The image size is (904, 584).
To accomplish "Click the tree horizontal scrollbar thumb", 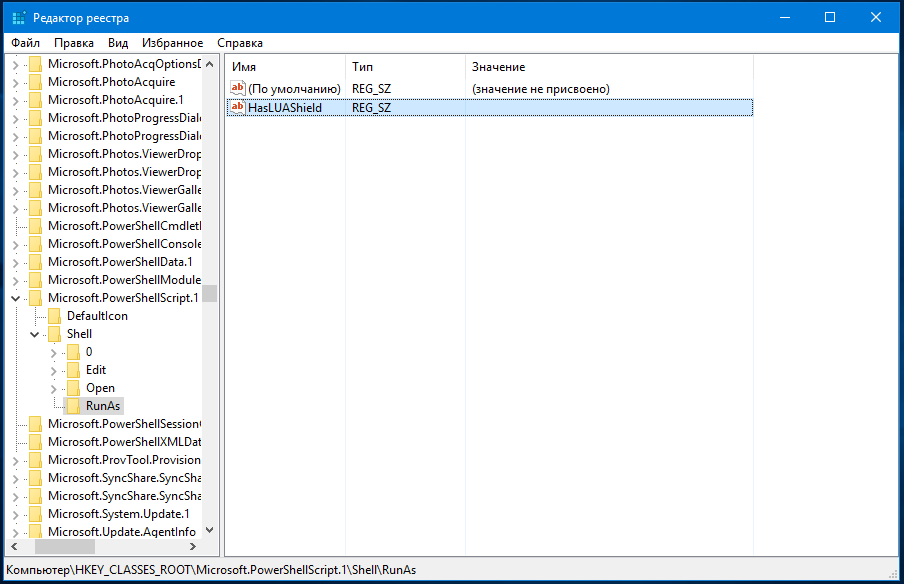I will pos(65,546).
